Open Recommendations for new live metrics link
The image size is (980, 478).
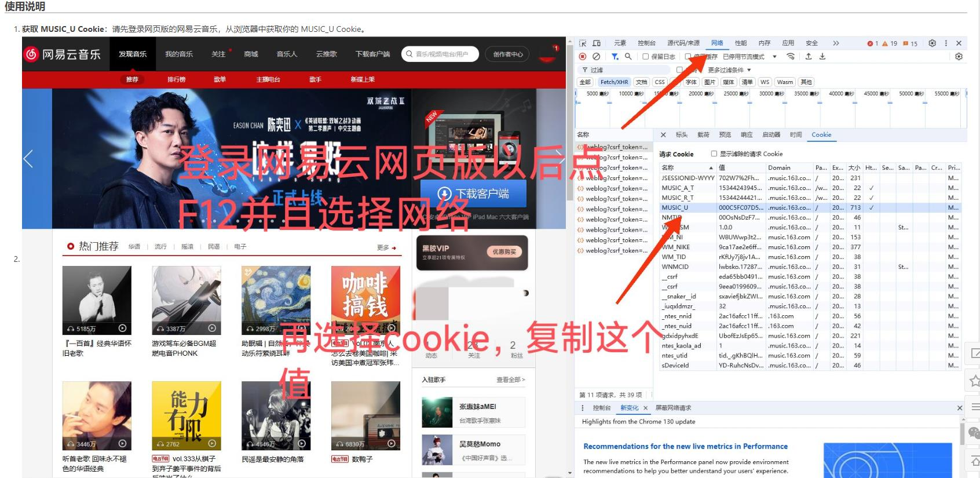(x=685, y=446)
